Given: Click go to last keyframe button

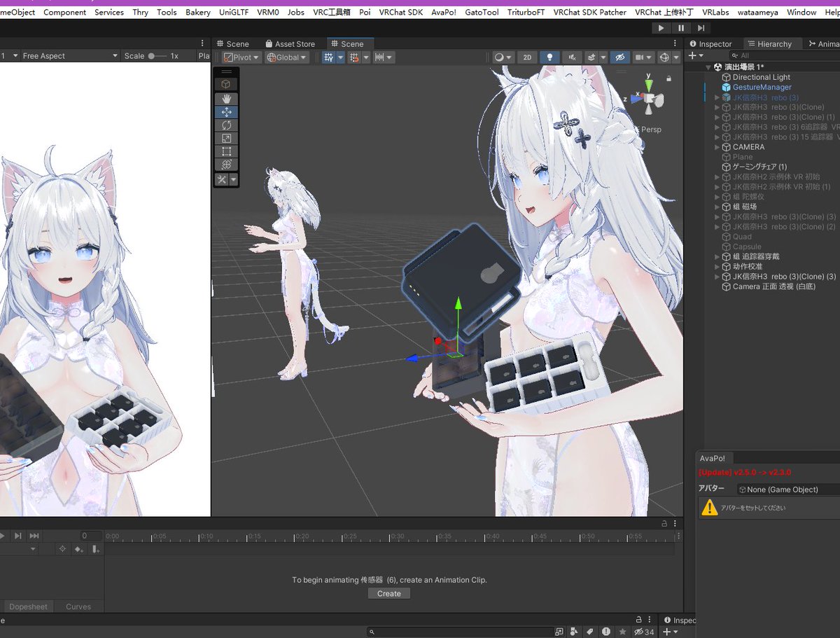Looking at the screenshot, I should pos(34,536).
